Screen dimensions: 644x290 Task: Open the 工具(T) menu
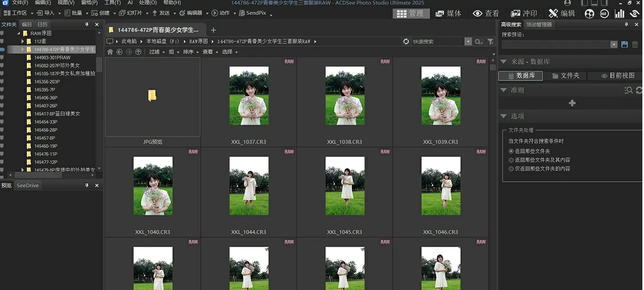(x=112, y=3)
